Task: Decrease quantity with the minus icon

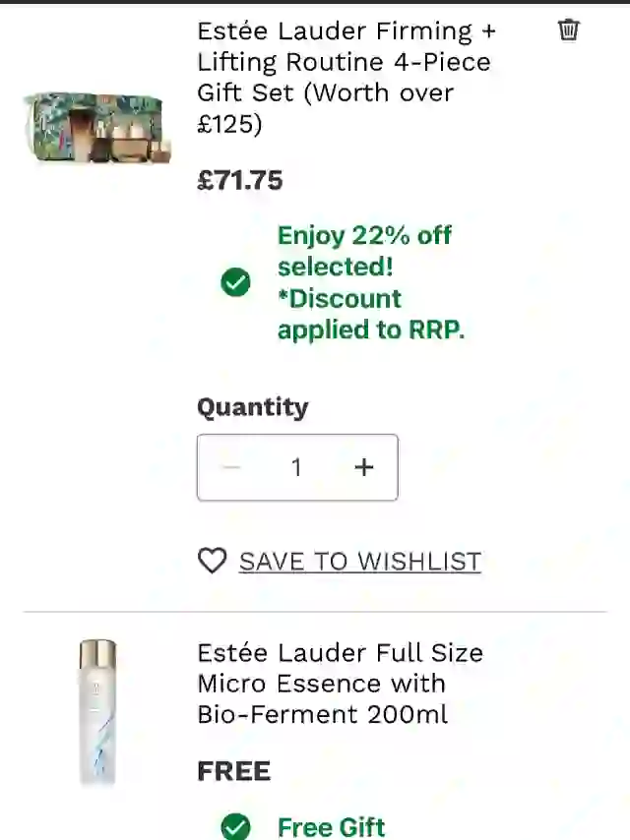Action: tap(231, 467)
